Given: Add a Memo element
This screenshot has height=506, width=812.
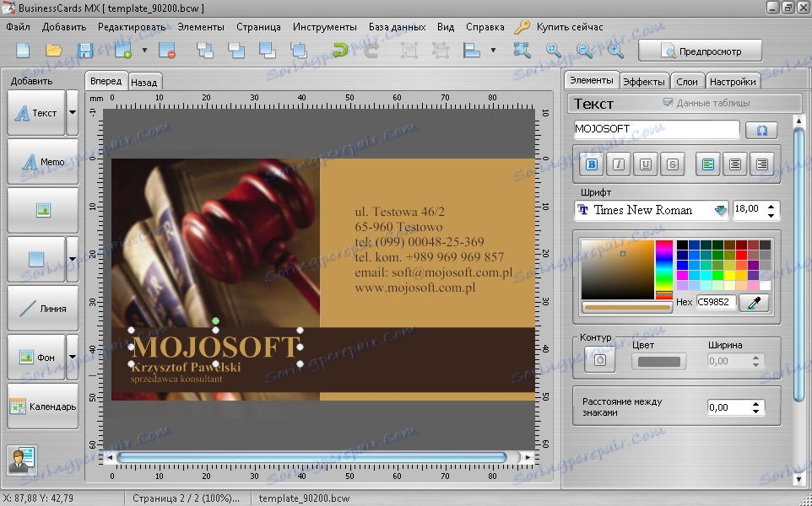Looking at the screenshot, I should click(x=43, y=161).
